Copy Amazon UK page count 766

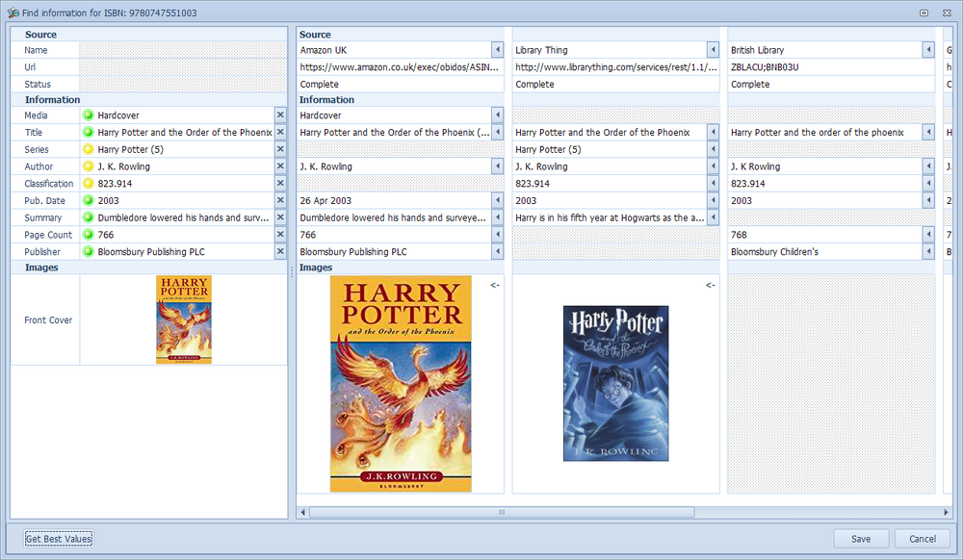[x=498, y=235]
